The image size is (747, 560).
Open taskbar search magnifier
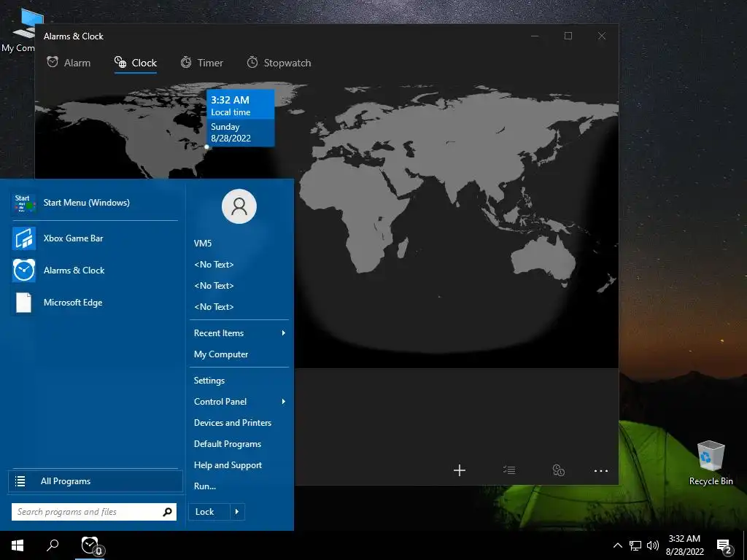(53, 545)
